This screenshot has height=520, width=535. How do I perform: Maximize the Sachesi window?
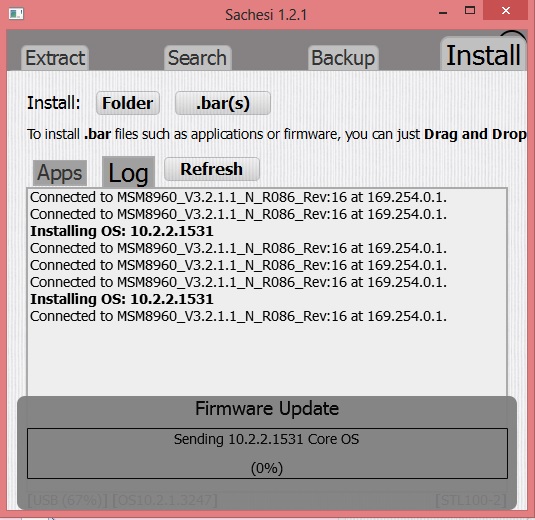(x=470, y=11)
